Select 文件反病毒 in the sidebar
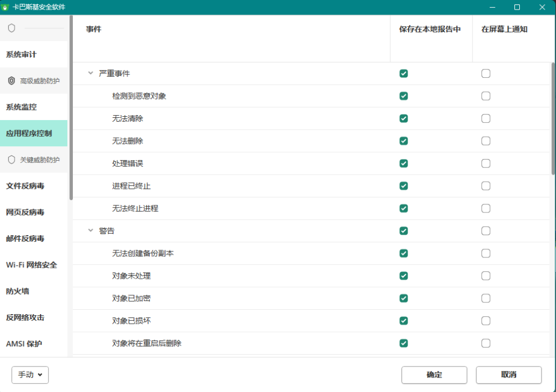The width and height of the screenshot is (556, 392). pos(25,186)
